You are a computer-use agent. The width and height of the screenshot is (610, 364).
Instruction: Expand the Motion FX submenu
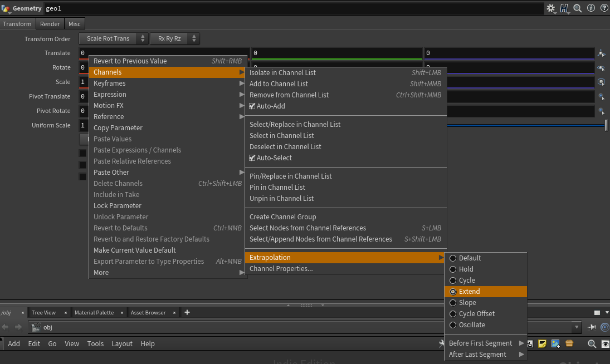[x=168, y=106]
